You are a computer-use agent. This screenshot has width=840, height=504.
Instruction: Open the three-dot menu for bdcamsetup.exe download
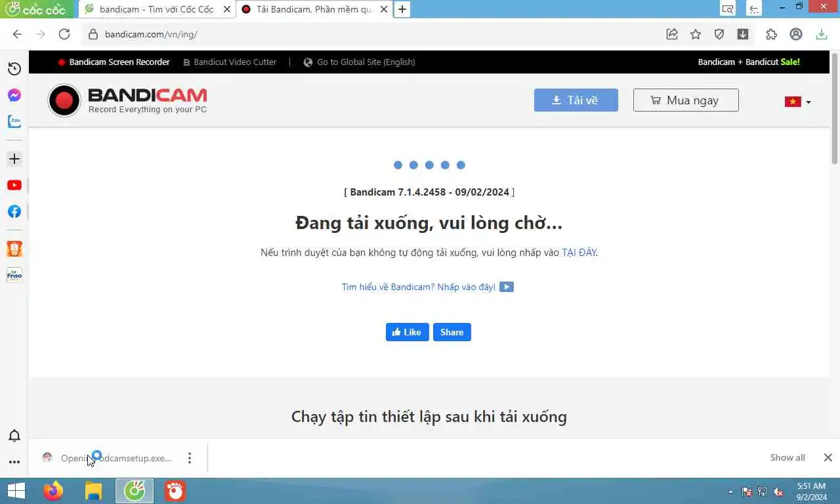pyautogui.click(x=190, y=458)
